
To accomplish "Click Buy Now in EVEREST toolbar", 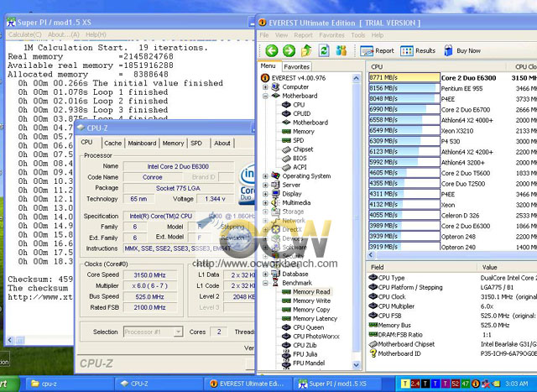I will (x=462, y=50).
